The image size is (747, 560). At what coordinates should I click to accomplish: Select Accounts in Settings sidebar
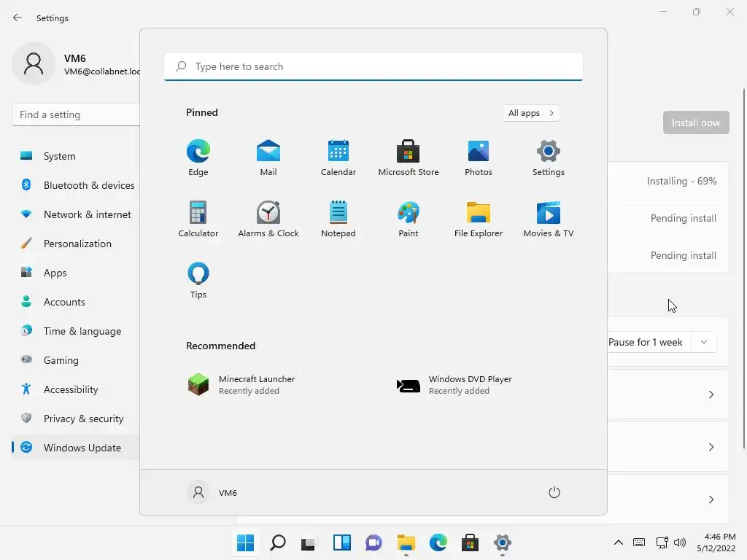point(76,302)
